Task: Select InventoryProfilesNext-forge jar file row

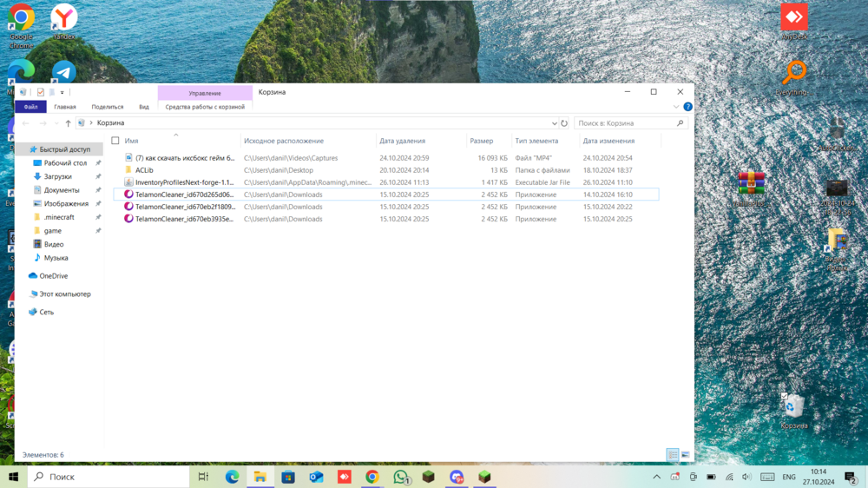Action: click(x=386, y=182)
